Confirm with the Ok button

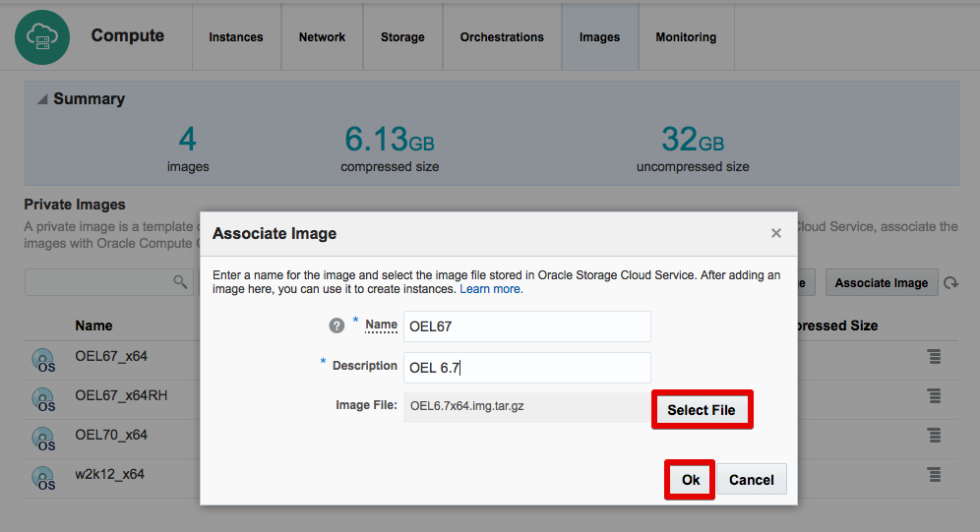point(690,480)
